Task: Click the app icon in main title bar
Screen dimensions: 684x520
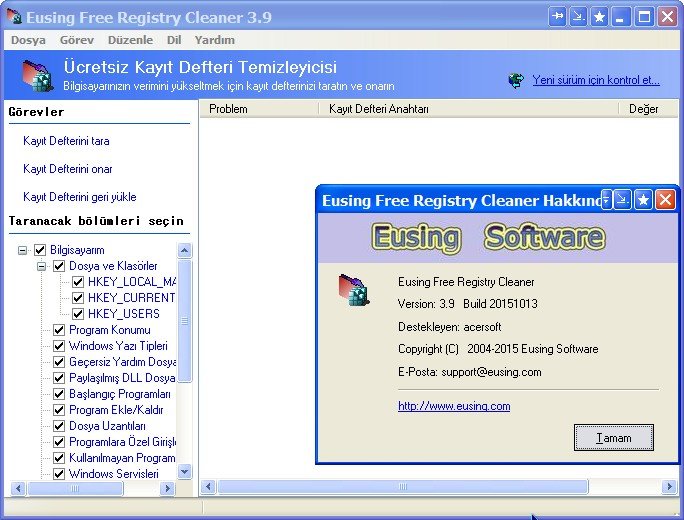Action: tap(14, 16)
